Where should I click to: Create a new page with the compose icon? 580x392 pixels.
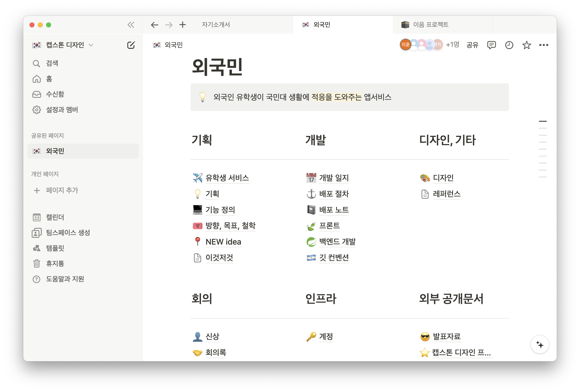(131, 45)
